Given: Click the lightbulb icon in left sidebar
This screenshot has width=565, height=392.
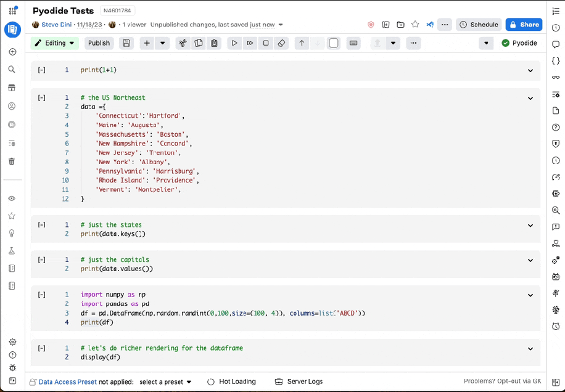Looking at the screenshot, I should [12, 233].
